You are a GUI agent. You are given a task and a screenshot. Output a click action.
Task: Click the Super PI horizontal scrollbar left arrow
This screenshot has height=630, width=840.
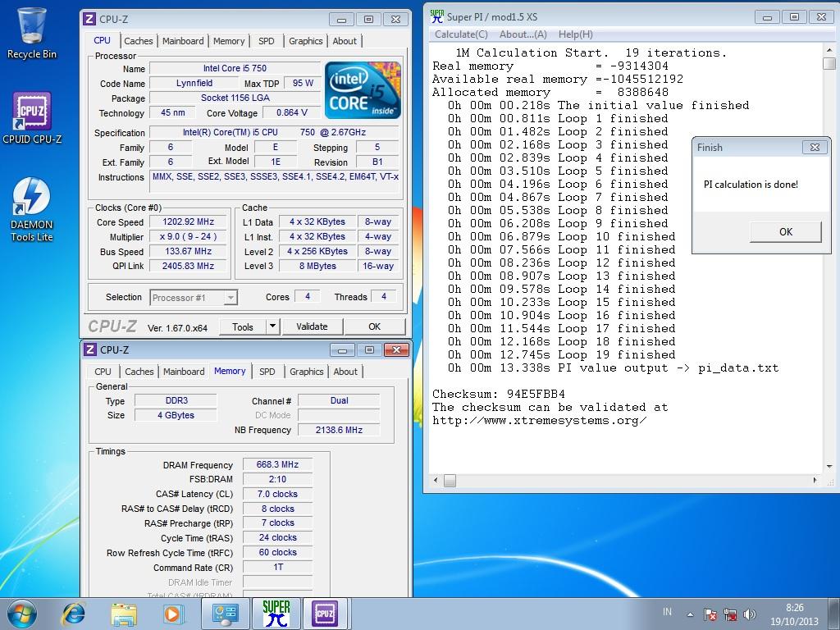pos(436,480)
